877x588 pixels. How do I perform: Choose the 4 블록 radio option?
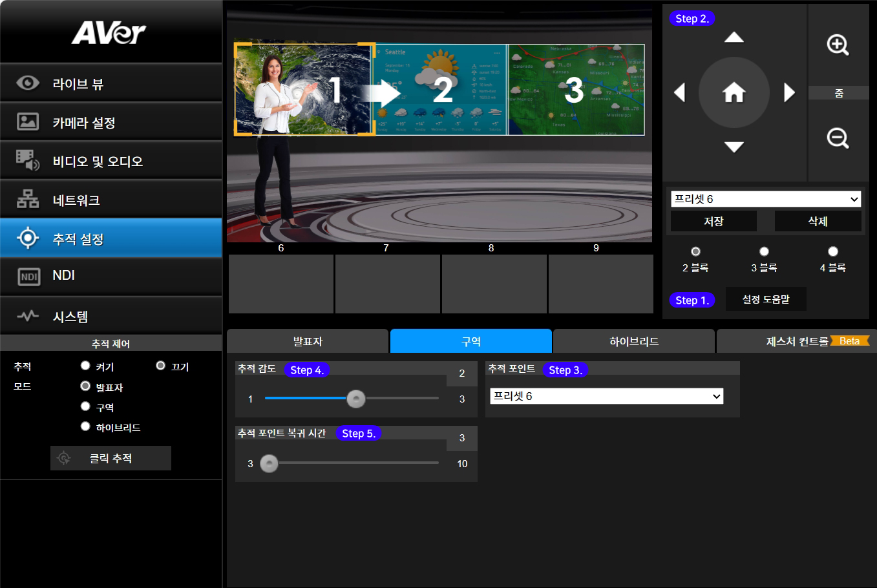833,251
